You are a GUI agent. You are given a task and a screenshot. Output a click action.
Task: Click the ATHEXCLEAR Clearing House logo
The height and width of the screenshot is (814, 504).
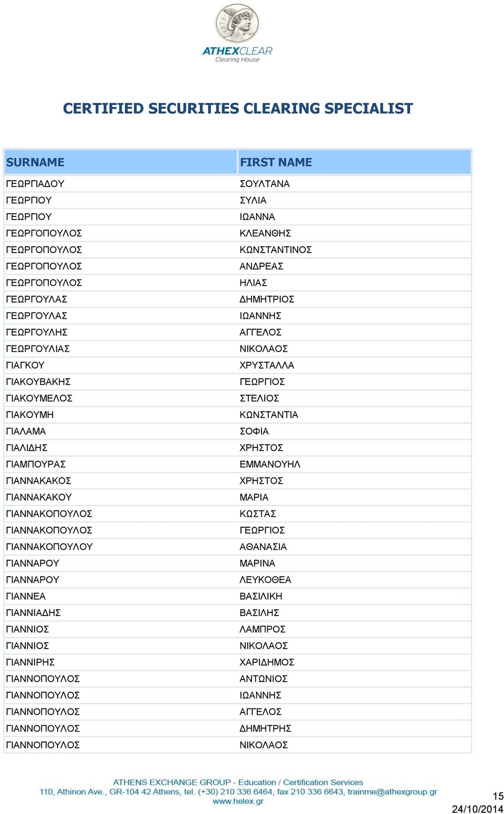point(237,33)
